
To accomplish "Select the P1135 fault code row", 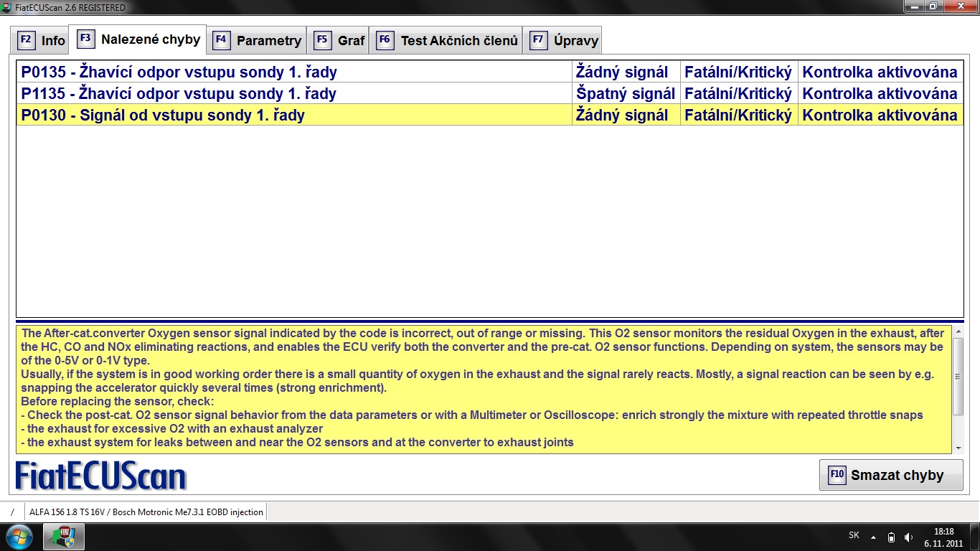I will (294, 93).
